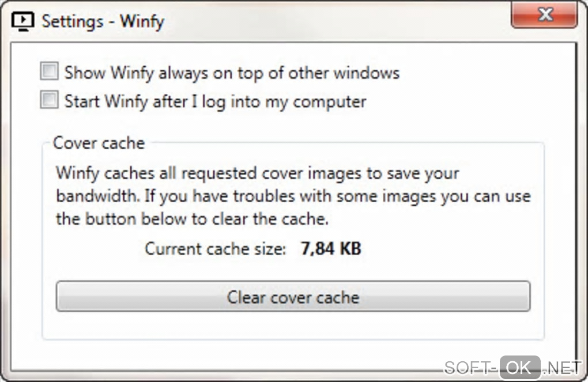The width and height of the screenshot is (588, 382).
Task: Click the grey "OK" badge in the watermark
Action: point(520,368)
